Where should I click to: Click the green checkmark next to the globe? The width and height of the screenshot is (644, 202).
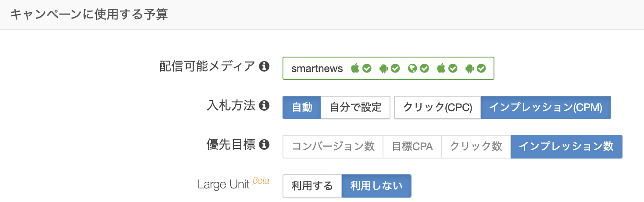pyautogui.click(x=424, y=69)
